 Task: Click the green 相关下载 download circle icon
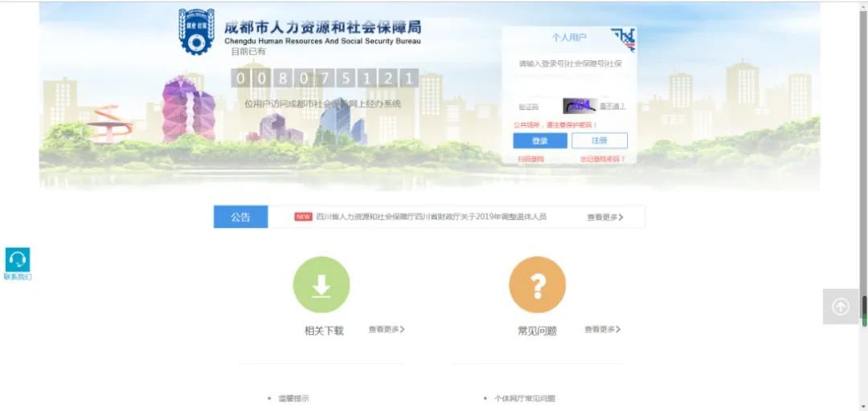[x=321, y=285]
